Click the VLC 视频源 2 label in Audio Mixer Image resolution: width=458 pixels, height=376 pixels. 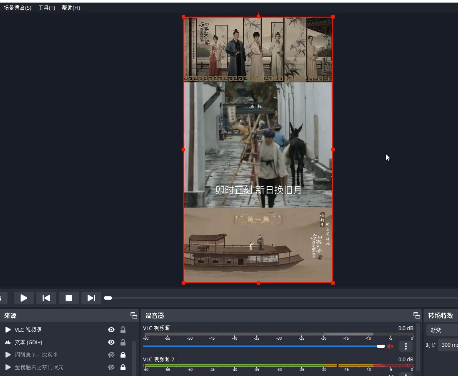pyautogui.click(x=159, y=359)
